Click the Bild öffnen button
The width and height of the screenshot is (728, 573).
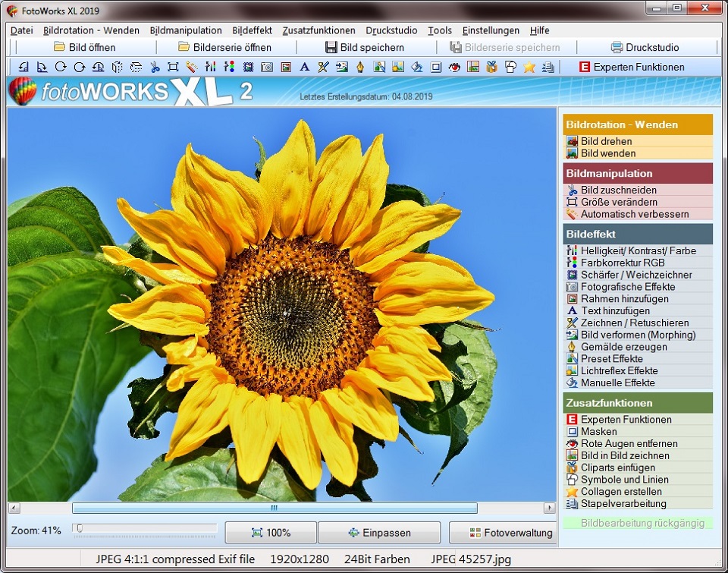pyautogui.click(x=85, y=47)
